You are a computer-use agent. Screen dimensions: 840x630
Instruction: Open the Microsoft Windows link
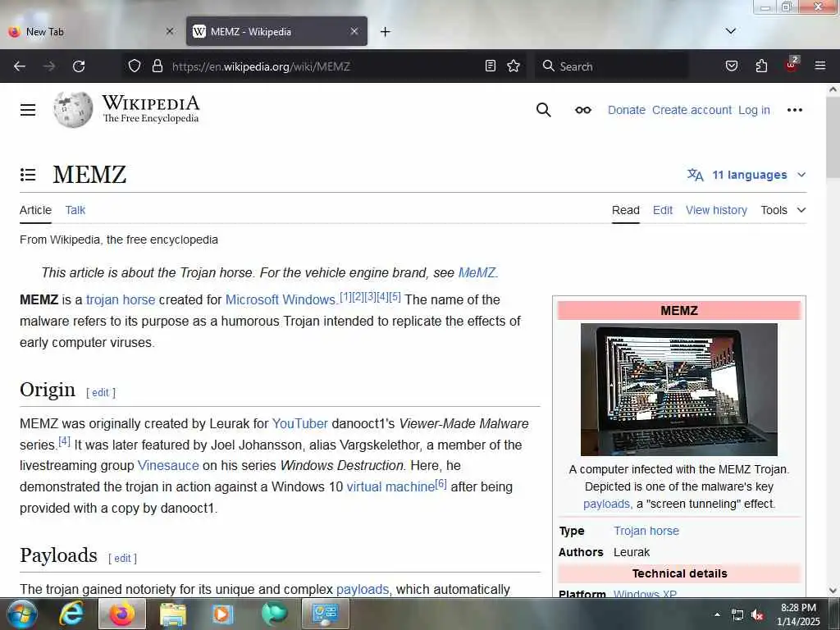[281, 299]
